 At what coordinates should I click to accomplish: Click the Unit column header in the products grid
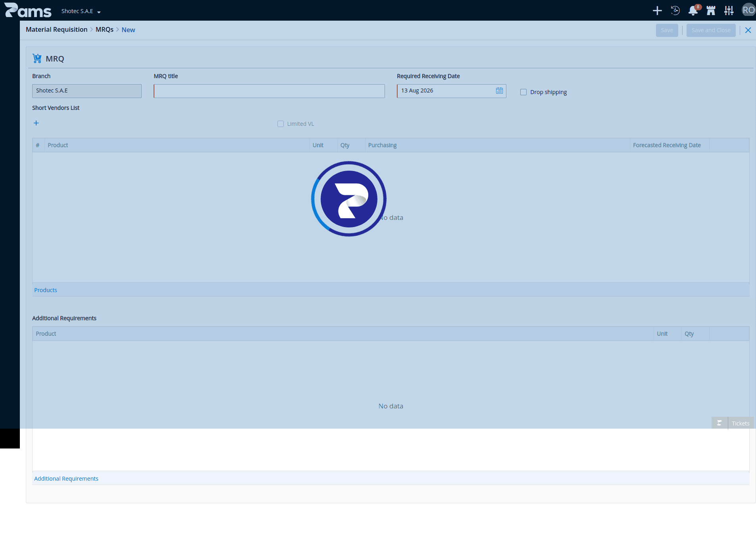pos(323,145)
